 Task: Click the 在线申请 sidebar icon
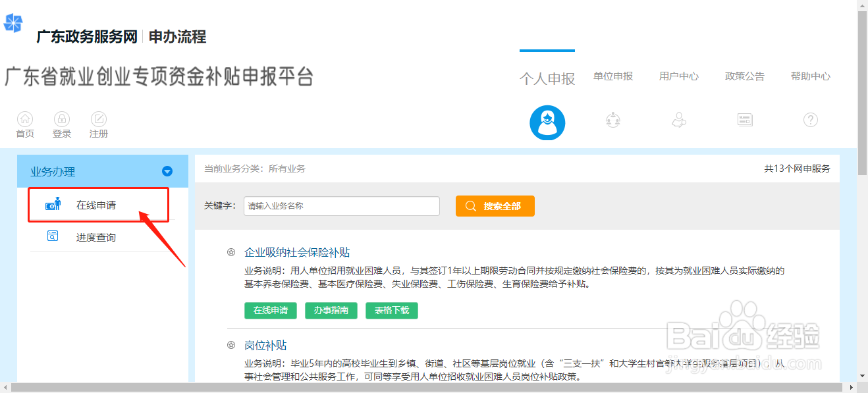pos(53,205)
